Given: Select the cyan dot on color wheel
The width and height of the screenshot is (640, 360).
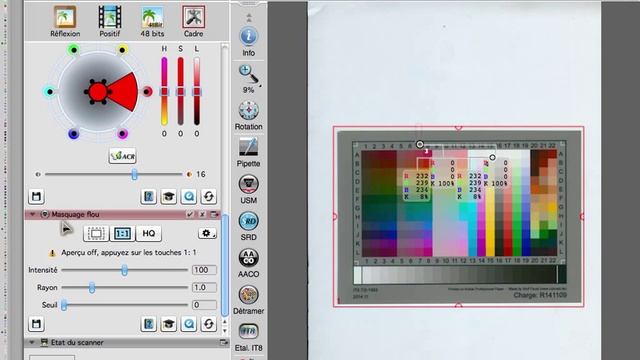Looking at the screenshot, I should pyautogui.click(x=49, y=91).
